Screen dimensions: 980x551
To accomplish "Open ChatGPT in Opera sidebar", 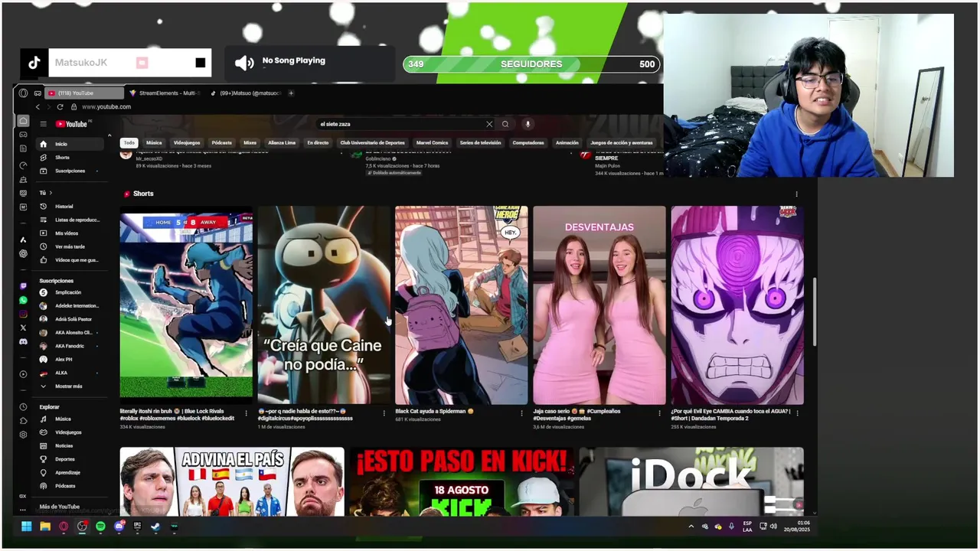I will coord(23,253).
